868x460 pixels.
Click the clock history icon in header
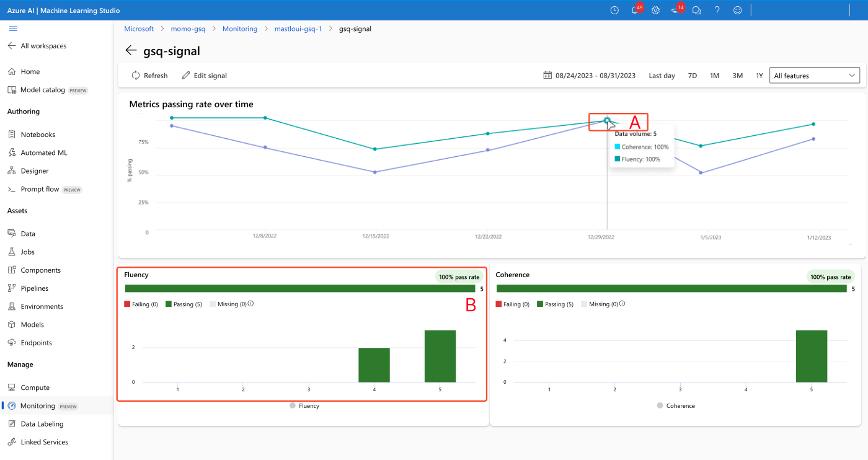pyautogui.click(x=614, y=11)
